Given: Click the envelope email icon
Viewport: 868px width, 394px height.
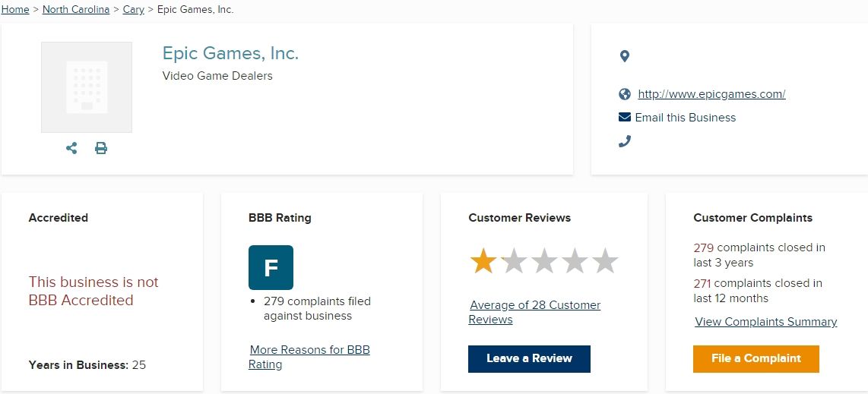Looking at the screenshot, I should click(x=625, y=118).
